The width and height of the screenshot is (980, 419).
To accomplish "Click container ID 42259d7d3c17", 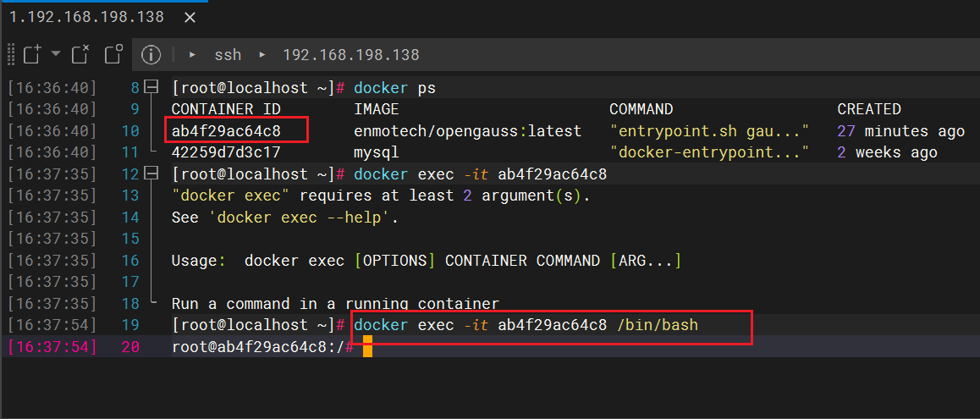I will [226, 152].
